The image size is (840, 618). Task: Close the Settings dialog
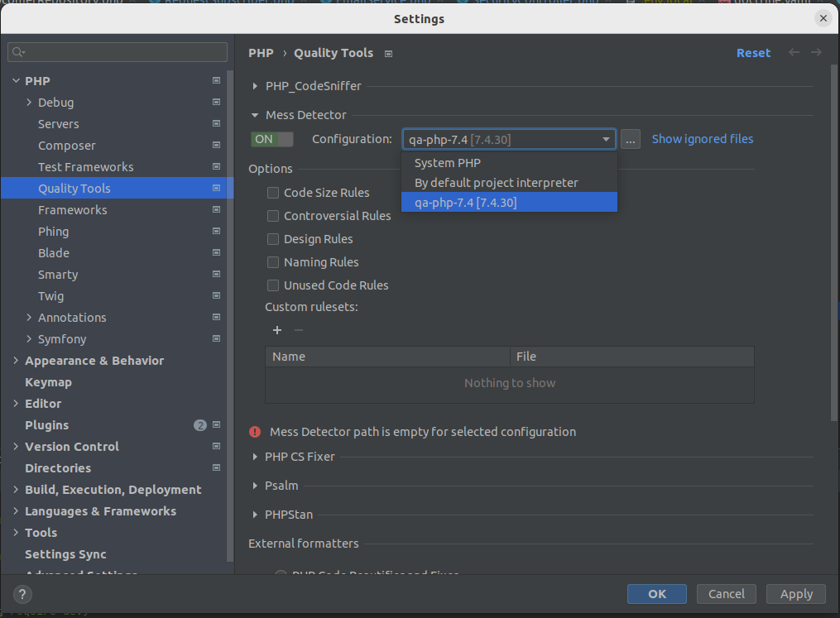tap(823, 18)
